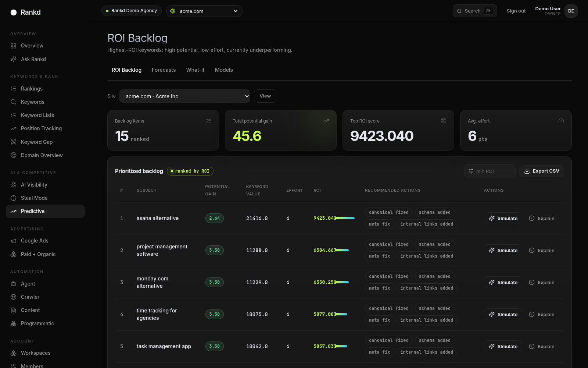Screen dimensions: 588x368
Task: Click the Google Ads megaphone icon
Action: point(14,241)
